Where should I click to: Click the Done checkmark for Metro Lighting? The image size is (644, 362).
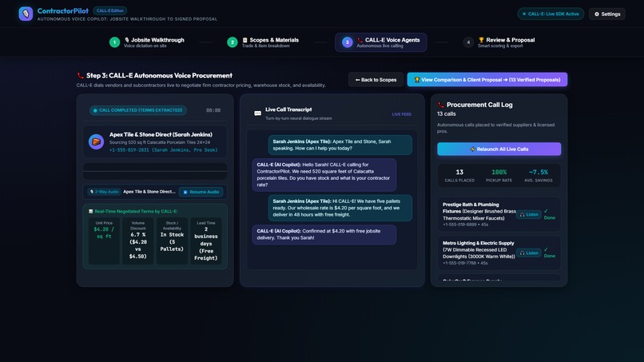549,253
